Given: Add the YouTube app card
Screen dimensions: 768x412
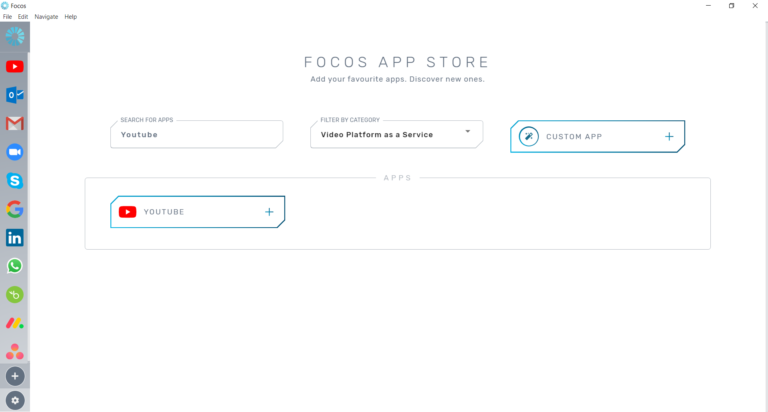Looking at the screenshot, I should click(197, 212).
